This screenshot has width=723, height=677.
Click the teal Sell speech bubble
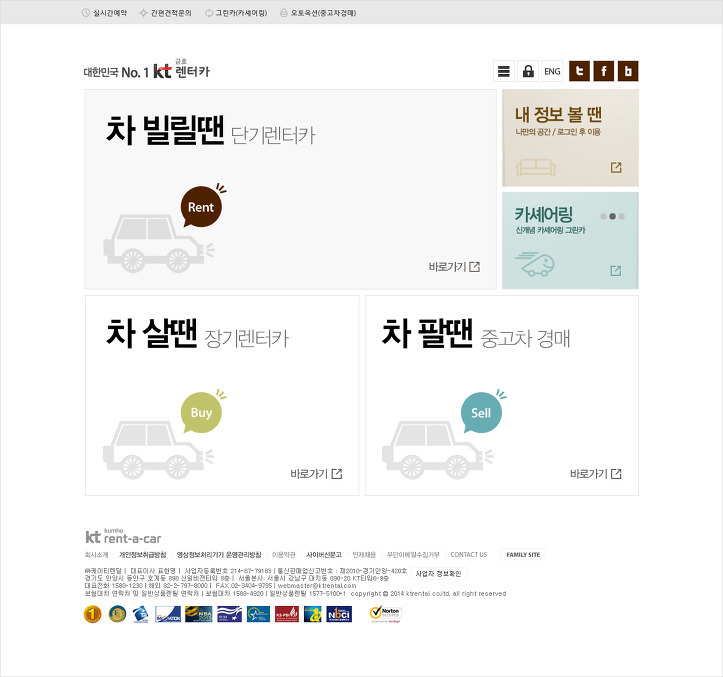point(481,413)
